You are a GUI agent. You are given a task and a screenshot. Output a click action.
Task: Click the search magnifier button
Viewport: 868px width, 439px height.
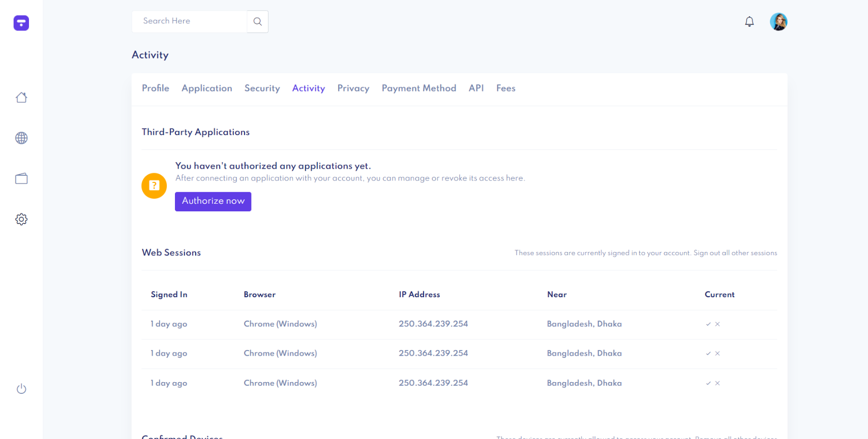257,22
